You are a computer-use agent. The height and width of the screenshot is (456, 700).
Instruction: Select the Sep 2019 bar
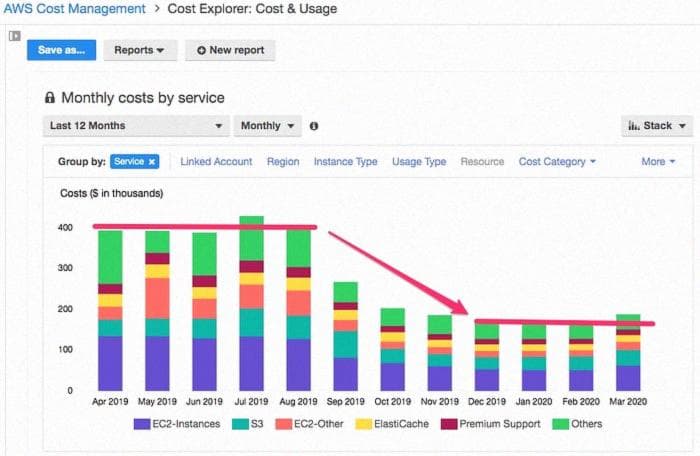click(x=346, y=336)
